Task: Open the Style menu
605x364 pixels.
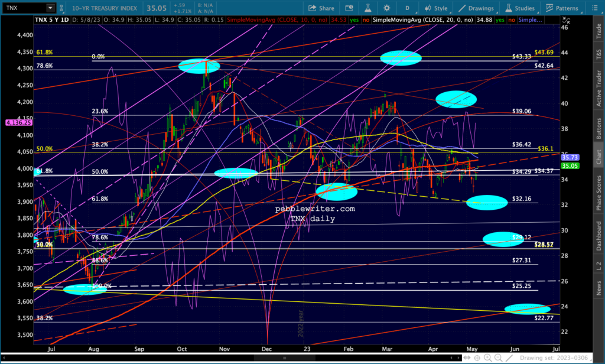Action: pos(436,8)
